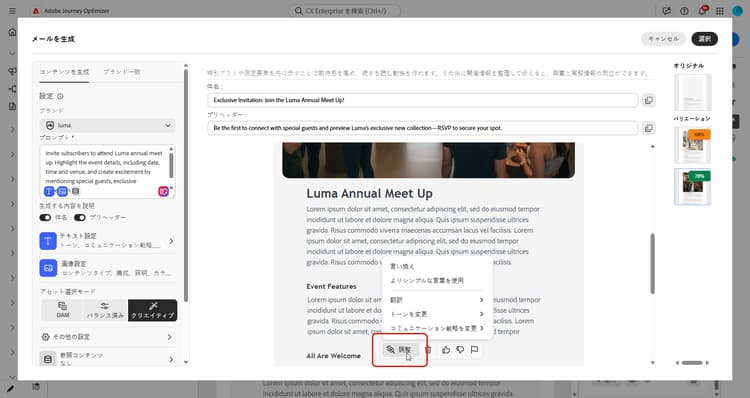Expand the 参照コンテンツ chevron

pos(171,359)
